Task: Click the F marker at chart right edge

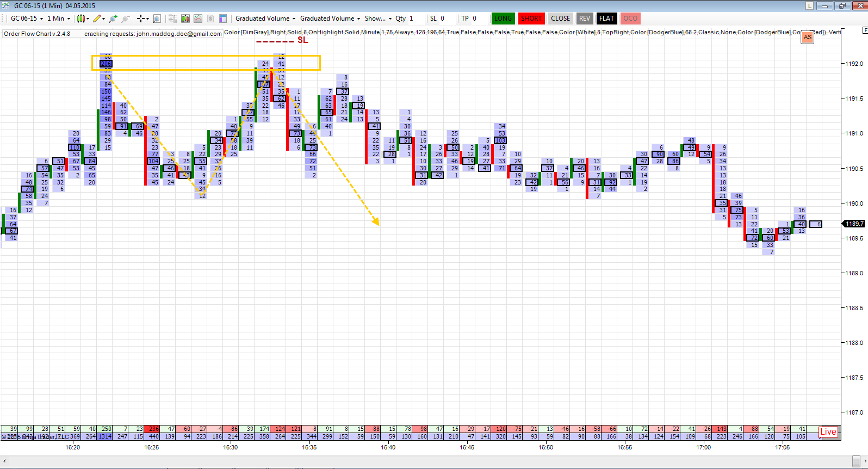Action: 865,30
